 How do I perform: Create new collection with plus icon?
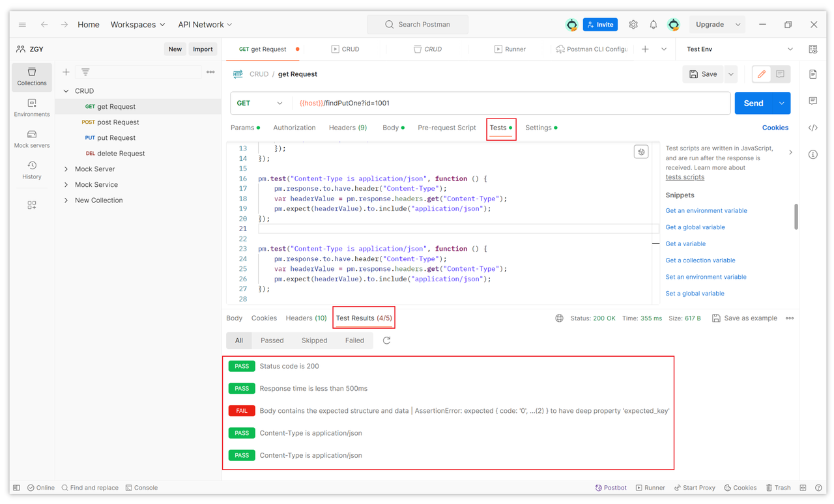click(66, 72)
